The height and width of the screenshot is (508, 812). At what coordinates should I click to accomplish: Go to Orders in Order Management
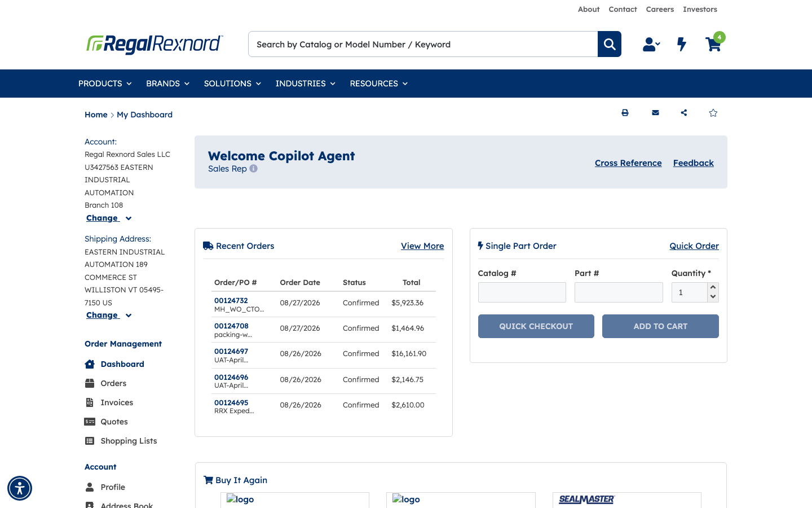tap(113, 383)
